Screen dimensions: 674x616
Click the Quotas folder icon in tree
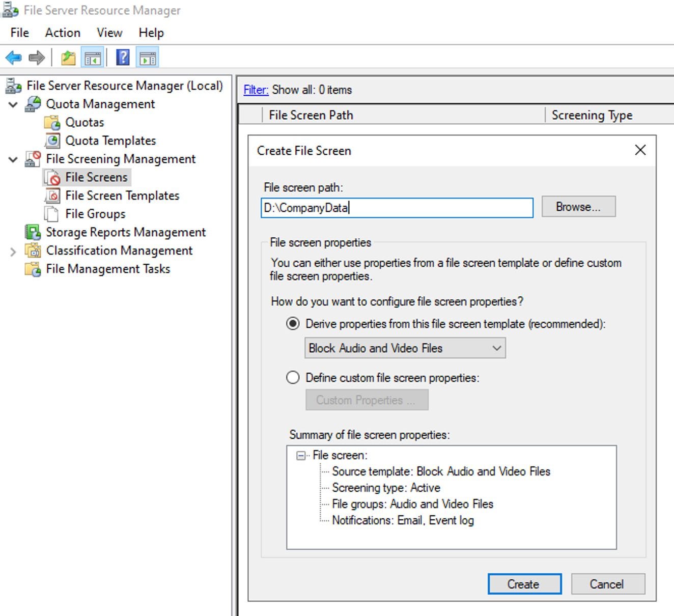coord(52,122)
